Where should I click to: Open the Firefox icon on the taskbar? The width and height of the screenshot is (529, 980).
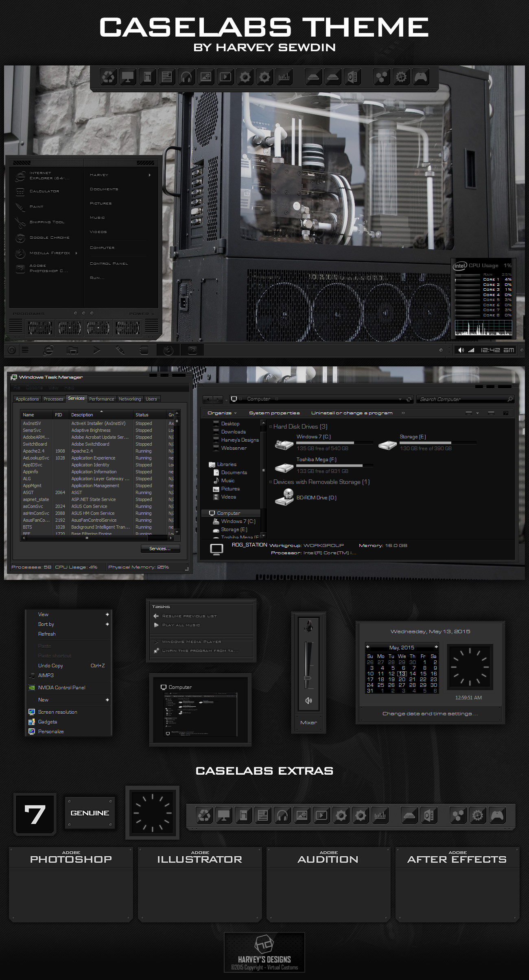[168, 350]
